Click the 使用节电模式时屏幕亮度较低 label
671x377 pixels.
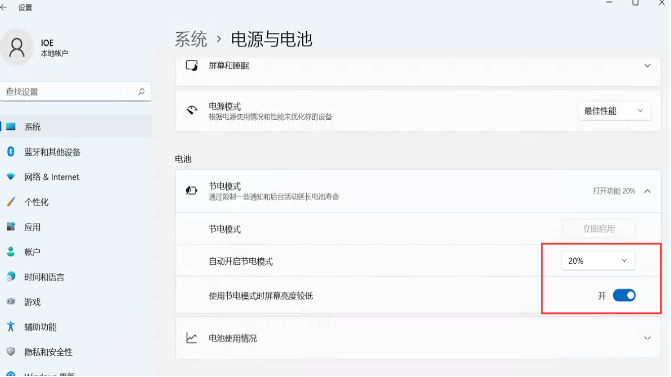click(261, 296)
